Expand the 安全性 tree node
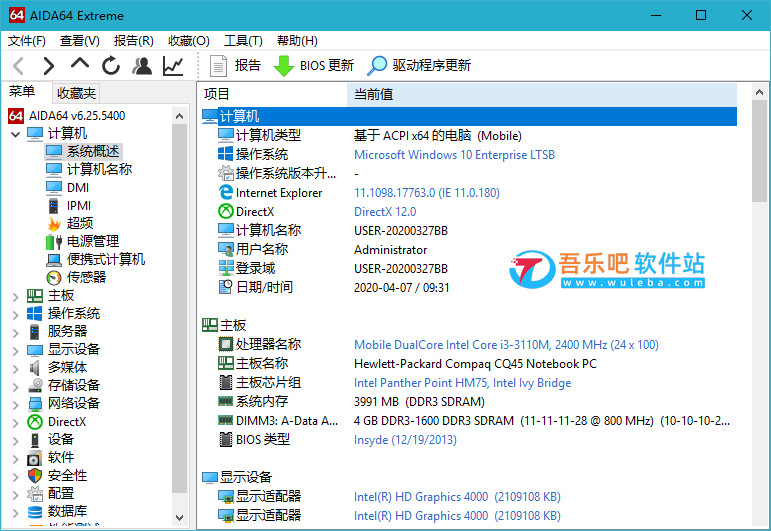 click(x=15, y=476)
